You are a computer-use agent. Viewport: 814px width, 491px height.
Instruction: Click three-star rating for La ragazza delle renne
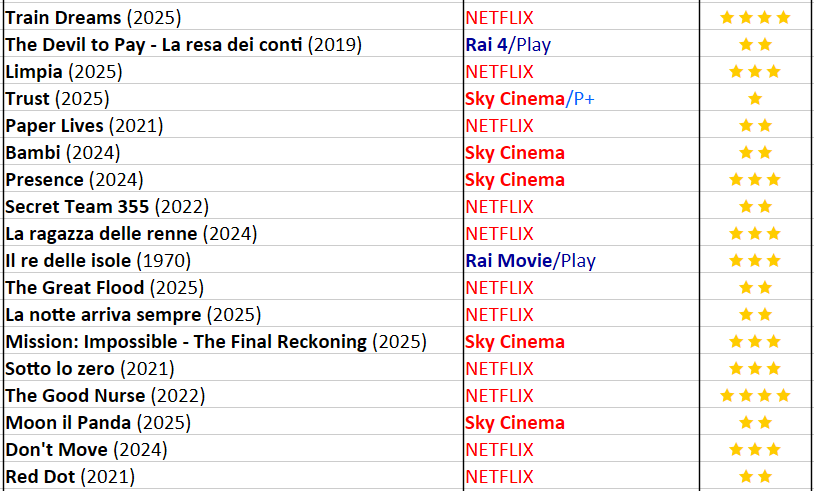(755, 234)
